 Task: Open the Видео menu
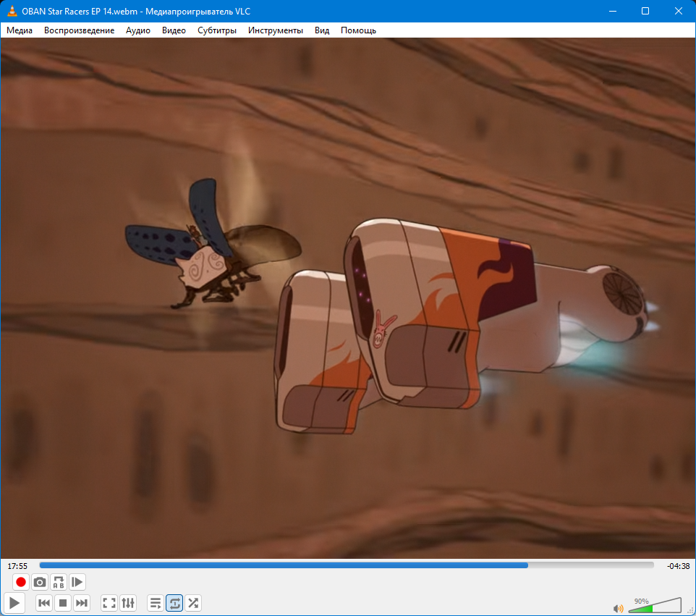174,30
